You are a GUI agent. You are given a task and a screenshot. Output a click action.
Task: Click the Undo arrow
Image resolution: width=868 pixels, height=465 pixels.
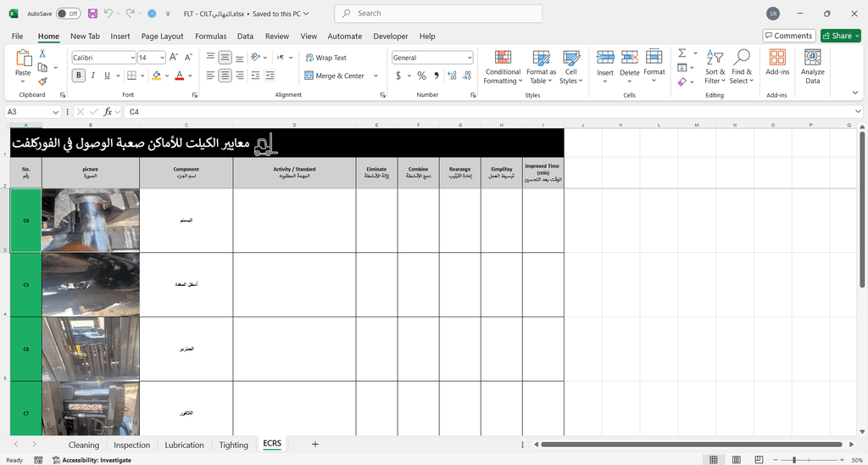pyautogui.click(x=108, y=14)
